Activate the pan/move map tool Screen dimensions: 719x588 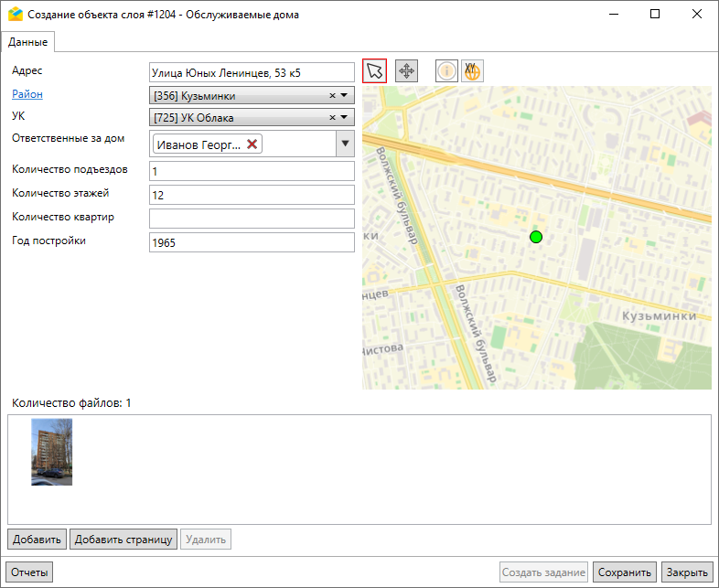[406, 71]
